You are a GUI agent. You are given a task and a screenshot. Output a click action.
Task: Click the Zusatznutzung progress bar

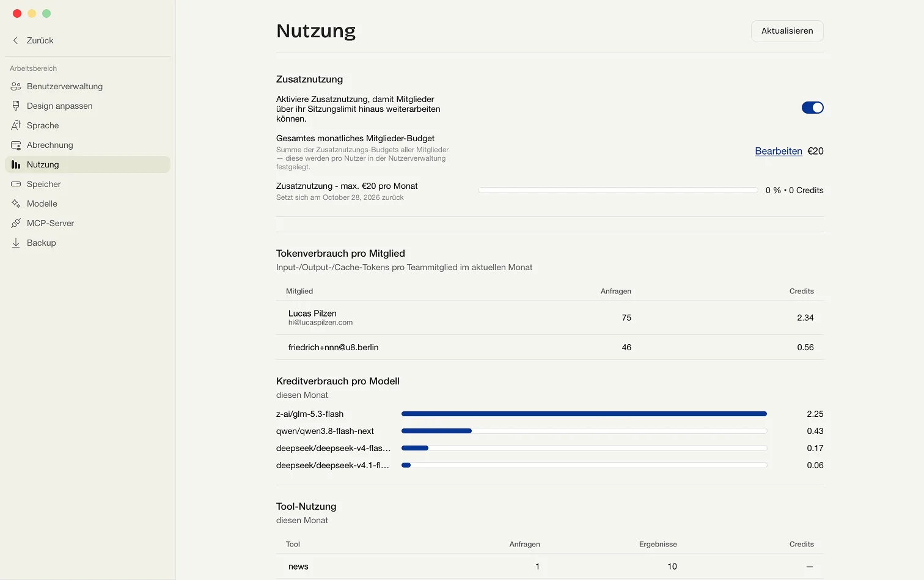618,190
